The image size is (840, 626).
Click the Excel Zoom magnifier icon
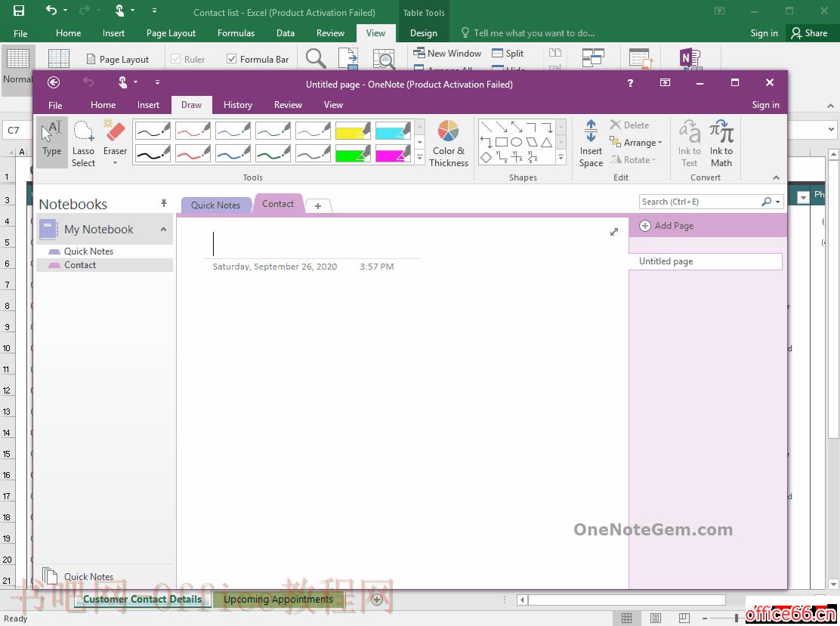(316, 58)
